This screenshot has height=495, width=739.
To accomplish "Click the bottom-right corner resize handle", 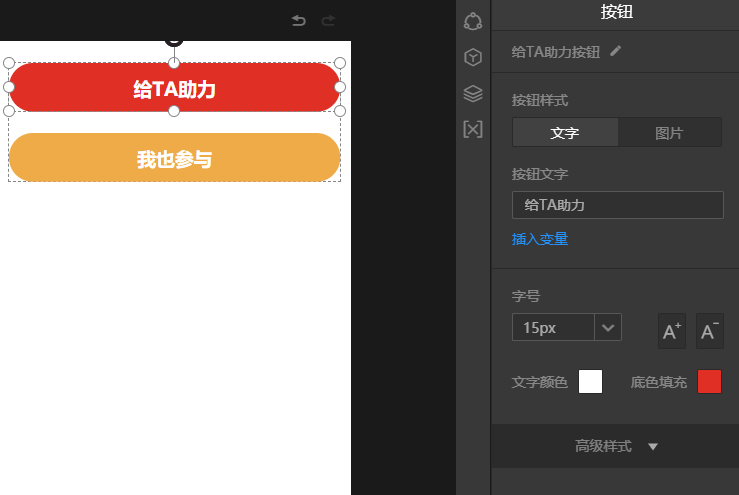I will pos(340,111).
